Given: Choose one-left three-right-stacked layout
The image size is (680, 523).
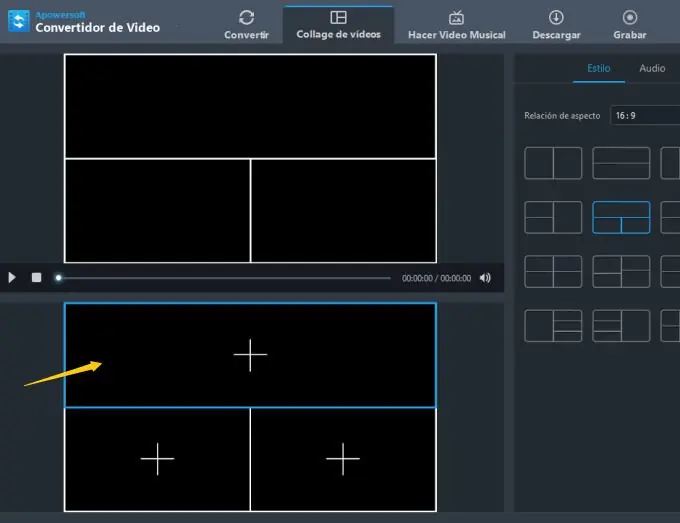Looking at the screenshot, I should (x=553, y=326).
